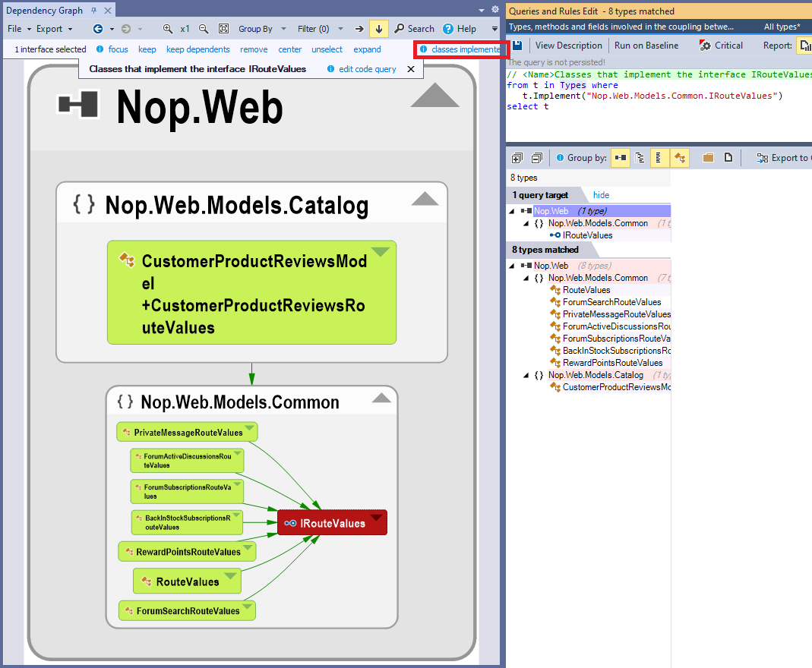Select ForumSearchRouteValues in the results tree
Viewport: 812px width, 668px height.
[x=611, y=302]
